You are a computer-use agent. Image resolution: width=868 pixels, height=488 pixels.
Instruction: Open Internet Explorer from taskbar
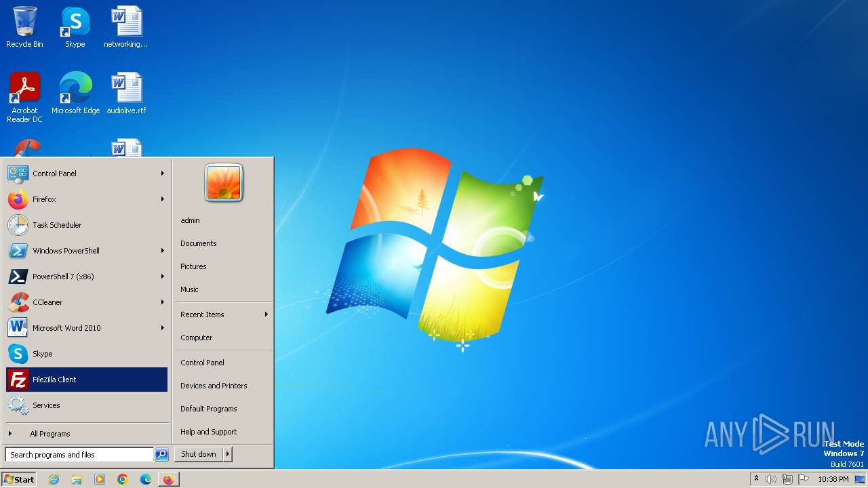54,479
